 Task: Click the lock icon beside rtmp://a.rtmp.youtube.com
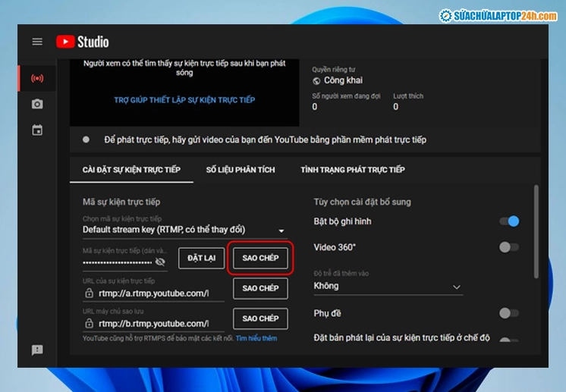(x=90, y=293)
